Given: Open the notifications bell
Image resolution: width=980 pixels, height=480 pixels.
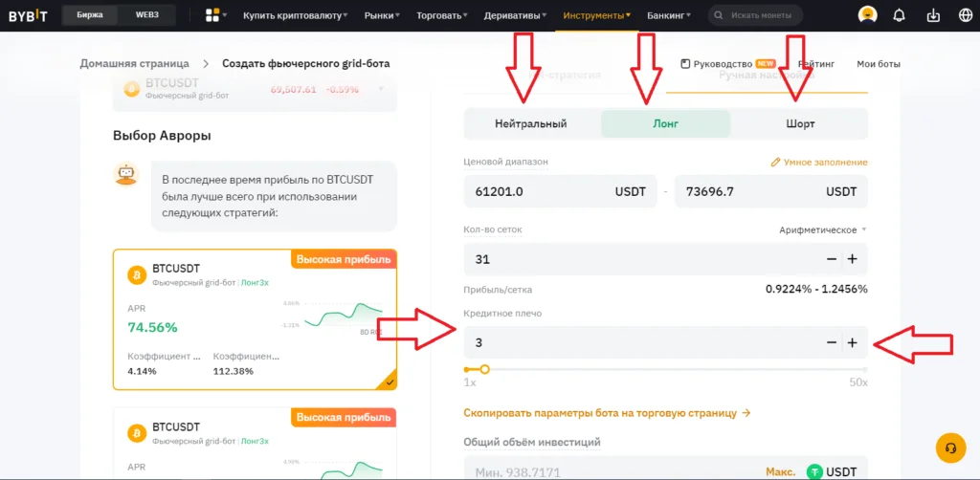Looking at the screenshot, I should point(899,15).
